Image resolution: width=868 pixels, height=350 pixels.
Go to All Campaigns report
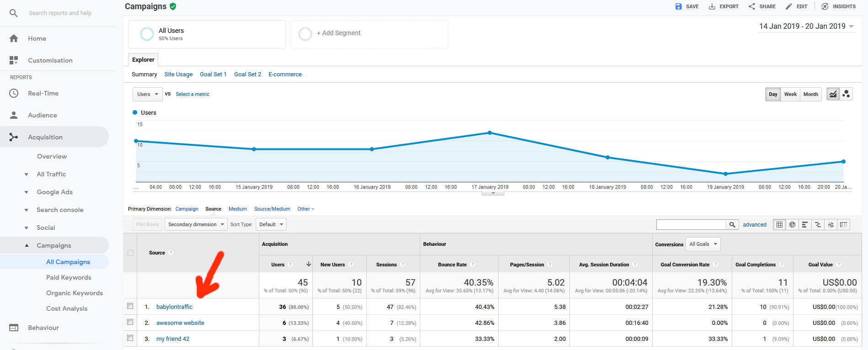(x=68, y=262)
